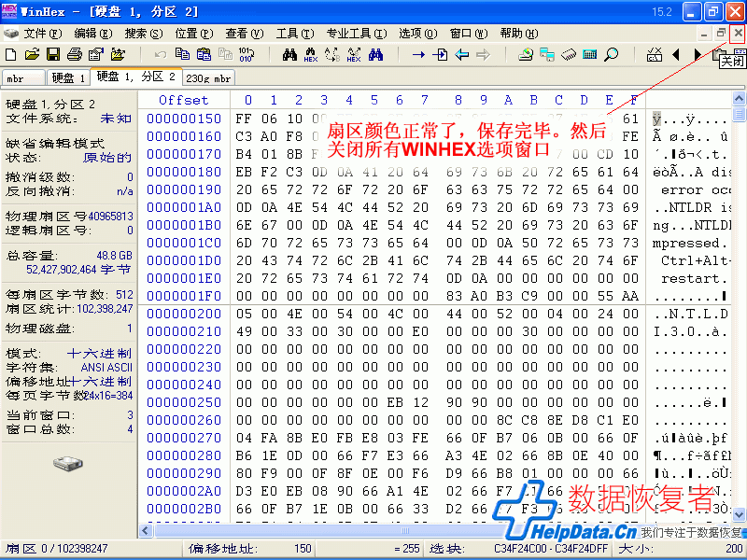Click the vertical scrollbar up arrow

[x=739, y=99]
